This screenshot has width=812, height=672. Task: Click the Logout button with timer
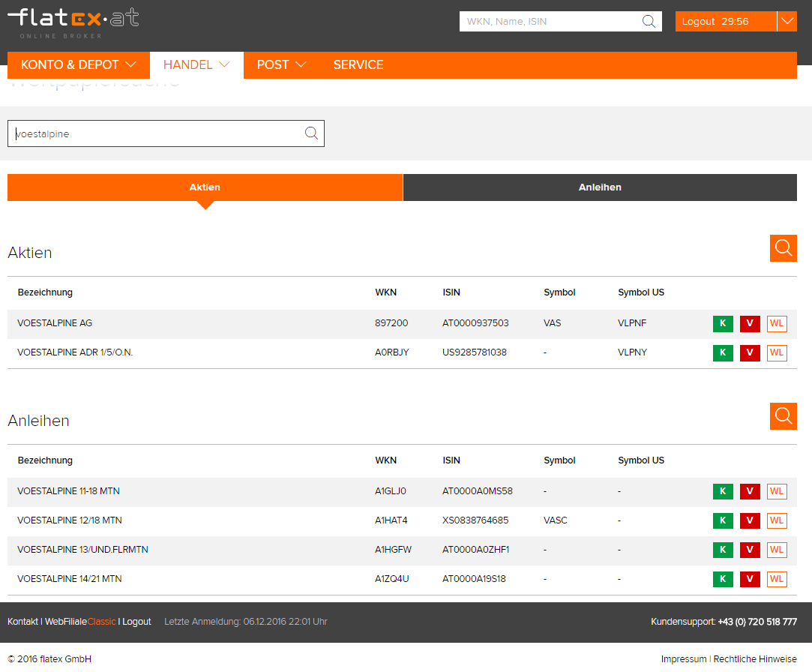(x=726, y=21)
